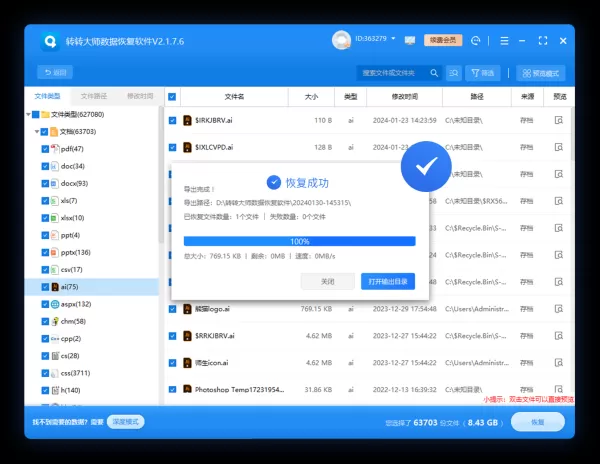Toggle checkbox for pdf(47)
Image resolution: width=600 pixels, height=464 pixels.
coord(45,149)
